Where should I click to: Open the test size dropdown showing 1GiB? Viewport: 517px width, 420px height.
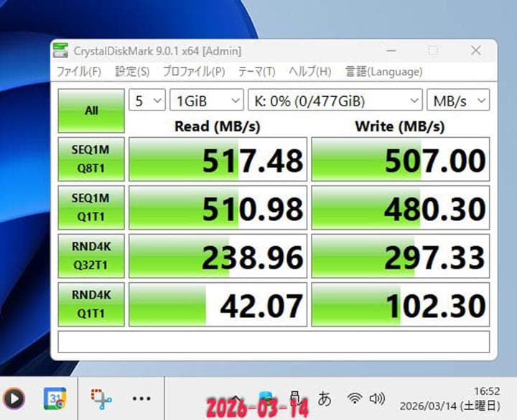[x=207, y=101]
